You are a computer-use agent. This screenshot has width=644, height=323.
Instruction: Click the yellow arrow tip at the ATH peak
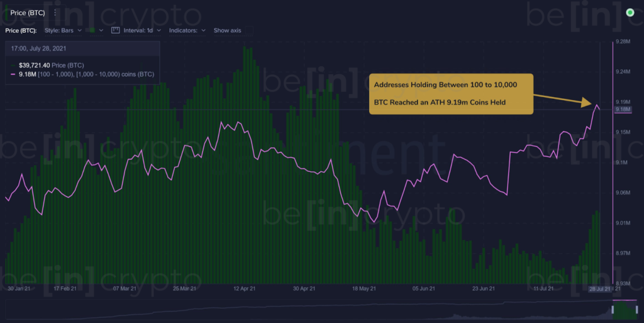tap(589, 103)
